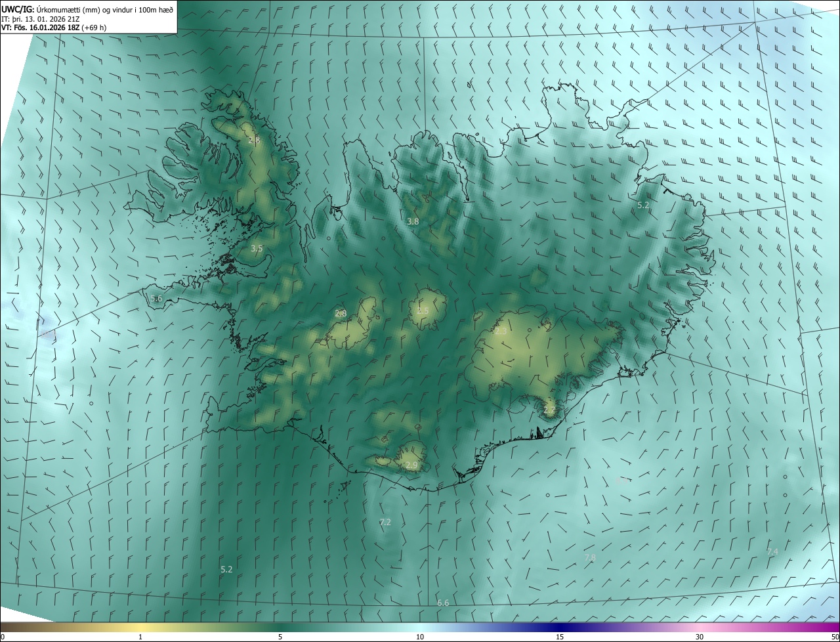The image size is (840, 642).
Task: Select the color scale tick label 5
Action: click(280, 637)
